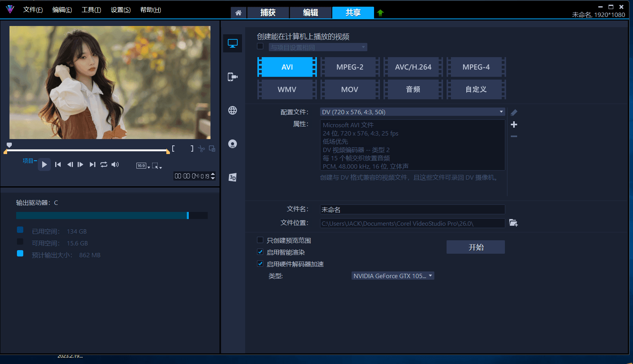
Task: Click the playhead marker on the trim bar
Action: [9, 145]
